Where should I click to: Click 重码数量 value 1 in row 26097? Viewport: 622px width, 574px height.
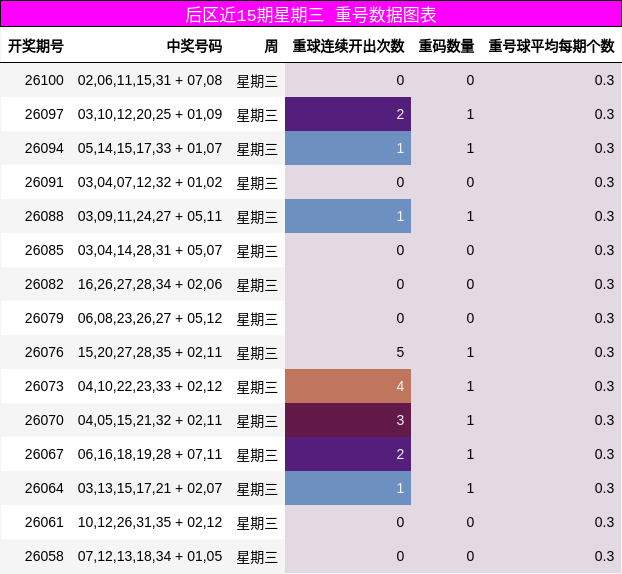(x=470, y=114)
